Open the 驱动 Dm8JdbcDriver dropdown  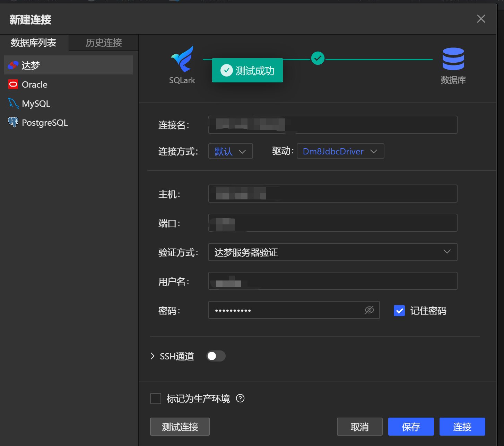click(x=340, y=151)
